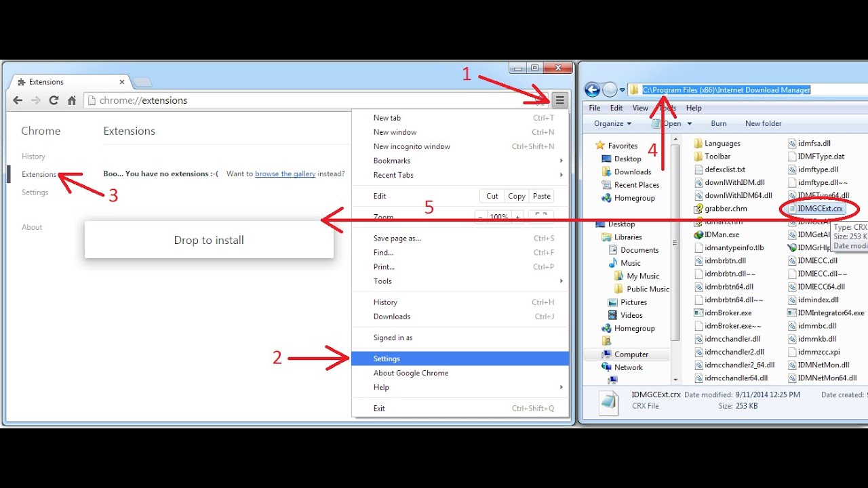Select Favorites in navigation pane
868x488 pixels.
(x=616, y=146)
